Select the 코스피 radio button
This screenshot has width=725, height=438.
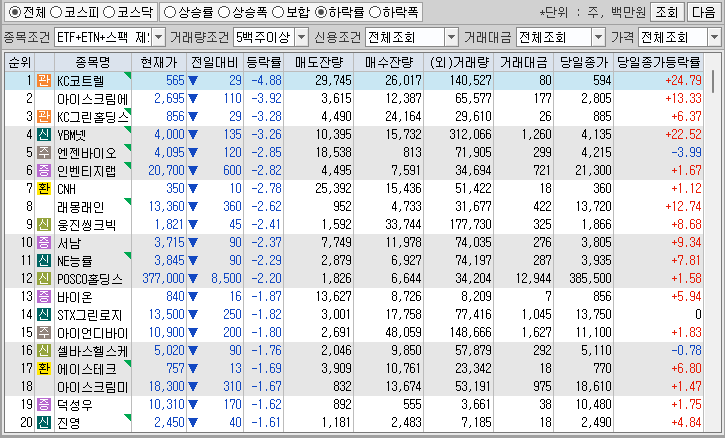[x=55, y=12]
